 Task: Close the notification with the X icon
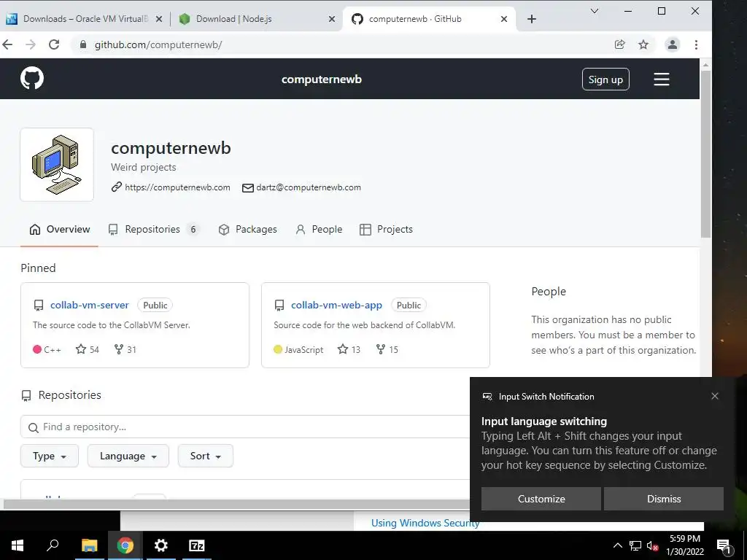715,396
